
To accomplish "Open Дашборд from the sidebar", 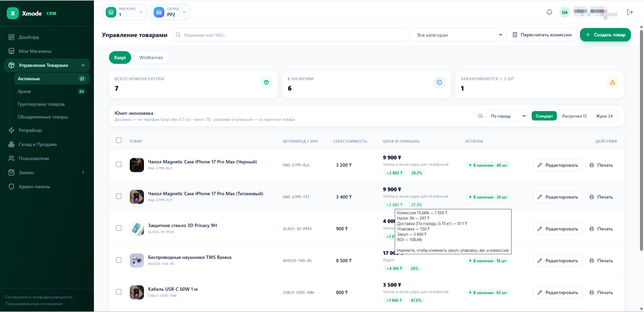I will [47, 37].
